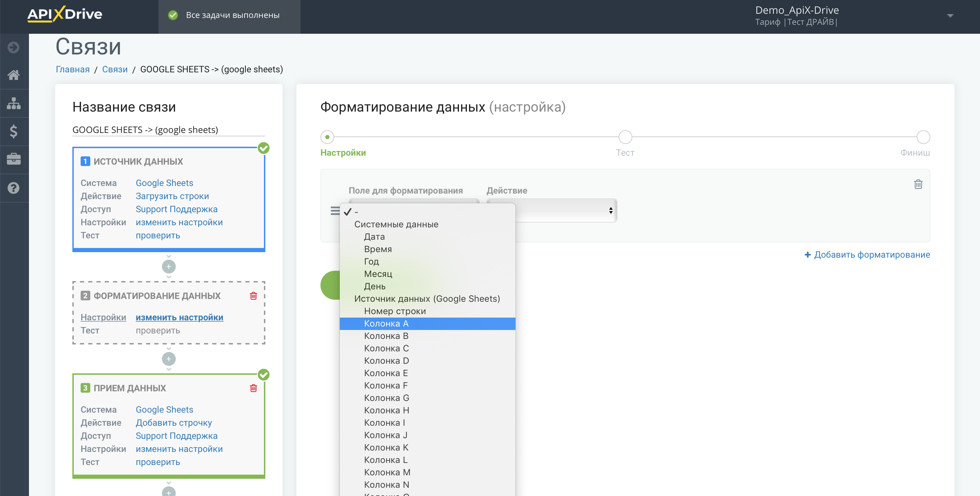Screen dimensions: 980x496
Task: Open the home icon in sidebar
Action: [x=14, y=75]
